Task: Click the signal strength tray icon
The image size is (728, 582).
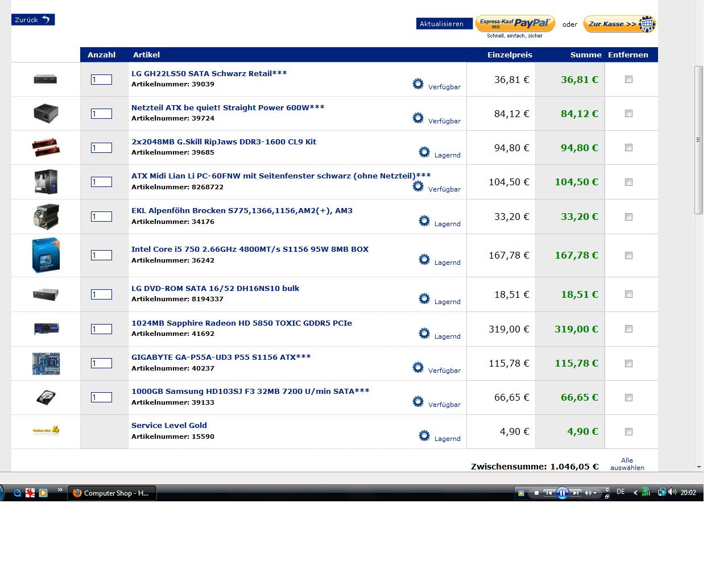Action: coord(646,492)
